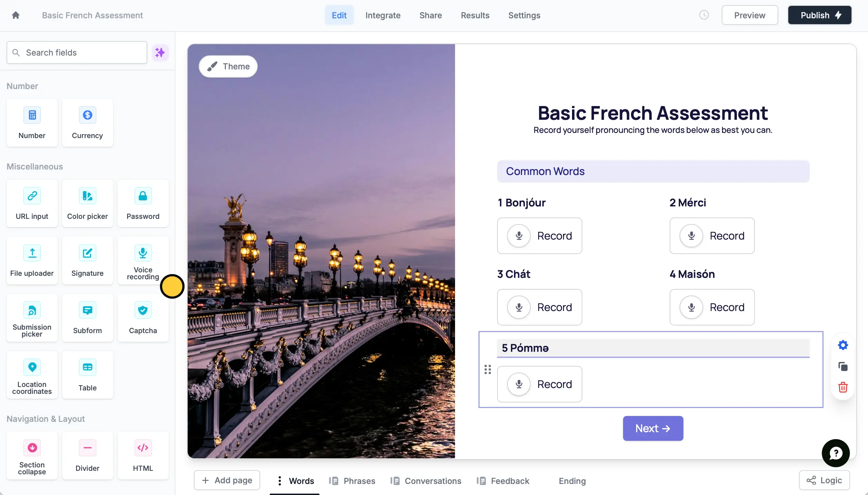868x495 pixels.
Task: Open the Words page options menu
Action: click(x=279, y=481)
